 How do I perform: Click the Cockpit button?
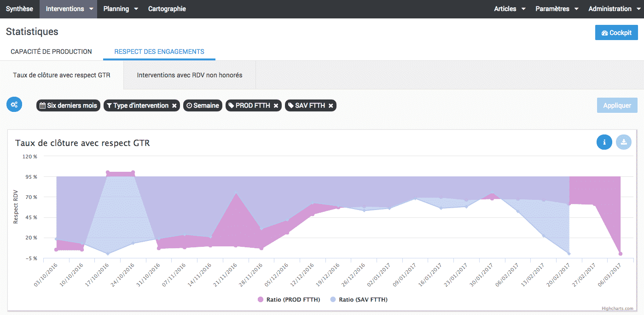coord(616,33)
